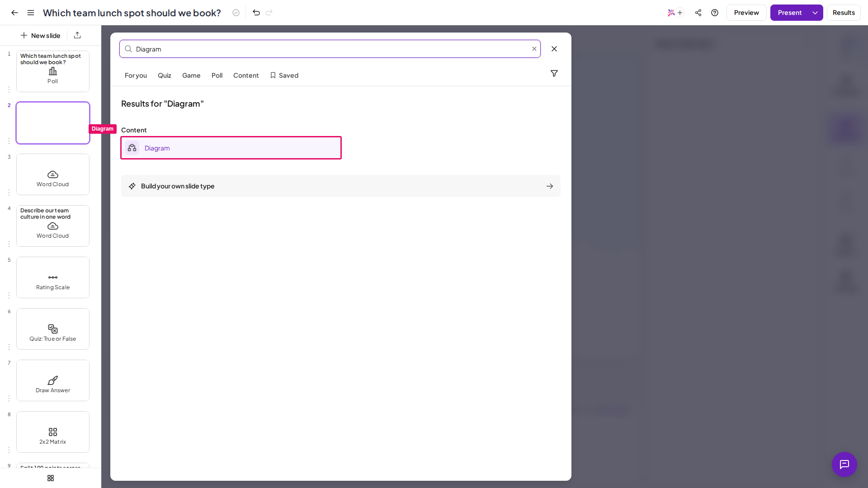Open the Preview mode
The width and height of the screenshot is (868, 488).
(x=746, y=13)
